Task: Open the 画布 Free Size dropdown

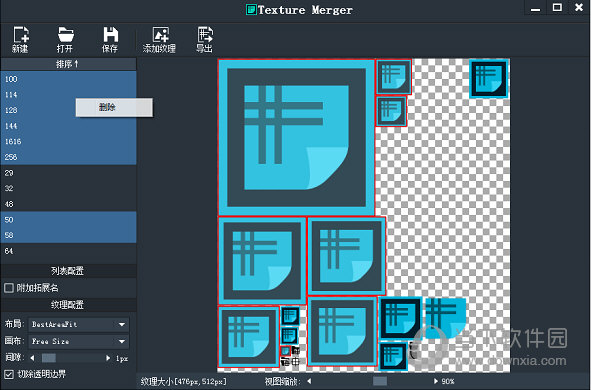Action: tap(78, 341)
